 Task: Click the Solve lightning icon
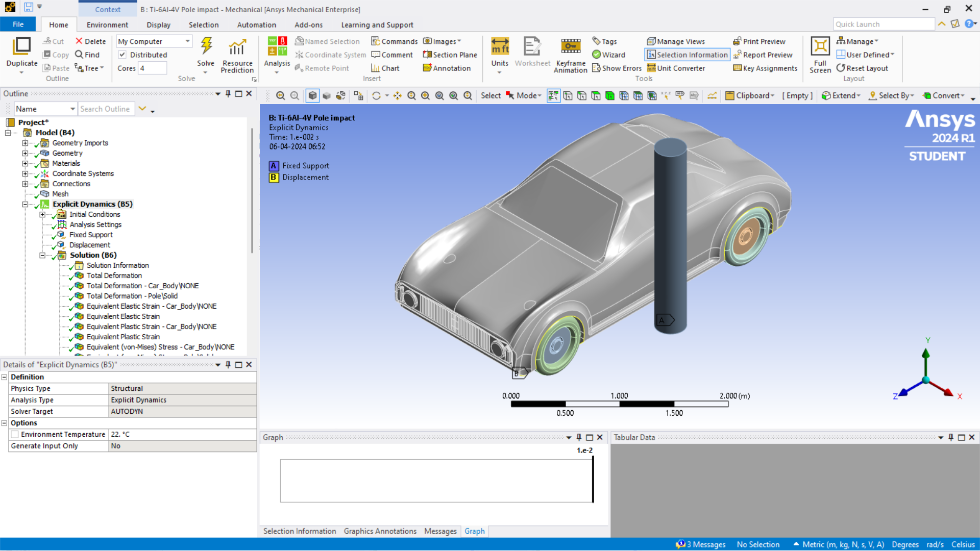tap(206, 46)
